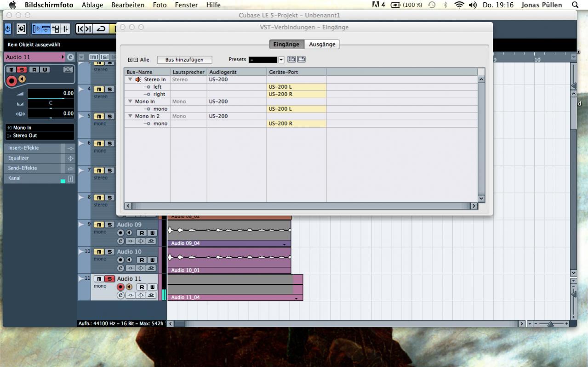Click the inspector pan slider showing C

51,103
